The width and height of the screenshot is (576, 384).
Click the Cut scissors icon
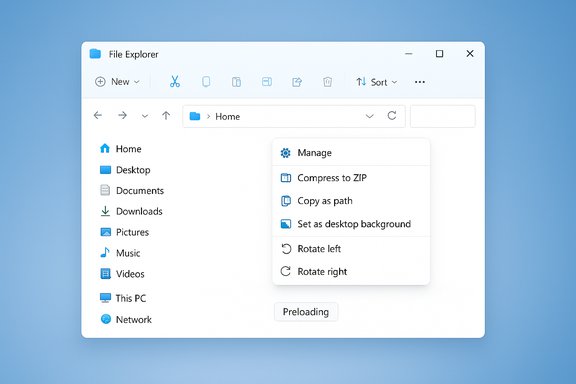(175, 82)
